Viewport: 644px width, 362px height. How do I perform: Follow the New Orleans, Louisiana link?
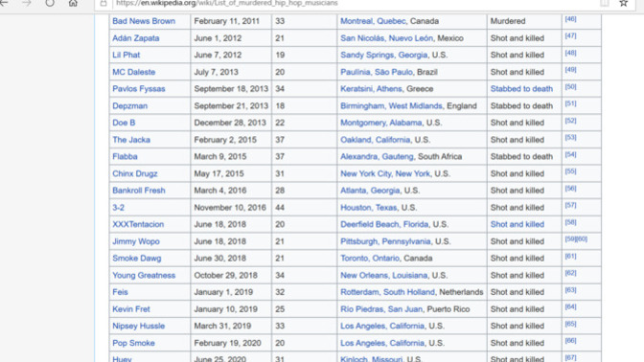pyautogui.click(x=384, y=275)
